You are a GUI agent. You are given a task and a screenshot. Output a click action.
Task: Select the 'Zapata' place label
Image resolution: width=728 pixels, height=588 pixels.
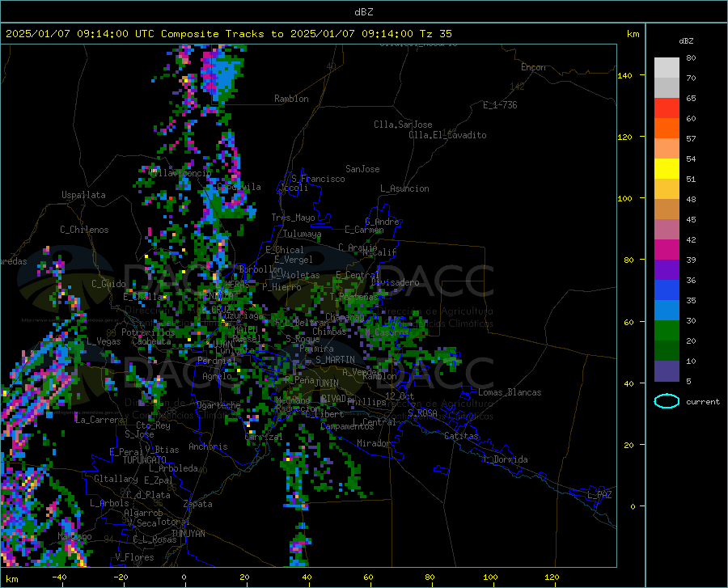click(x=198, y=504)
